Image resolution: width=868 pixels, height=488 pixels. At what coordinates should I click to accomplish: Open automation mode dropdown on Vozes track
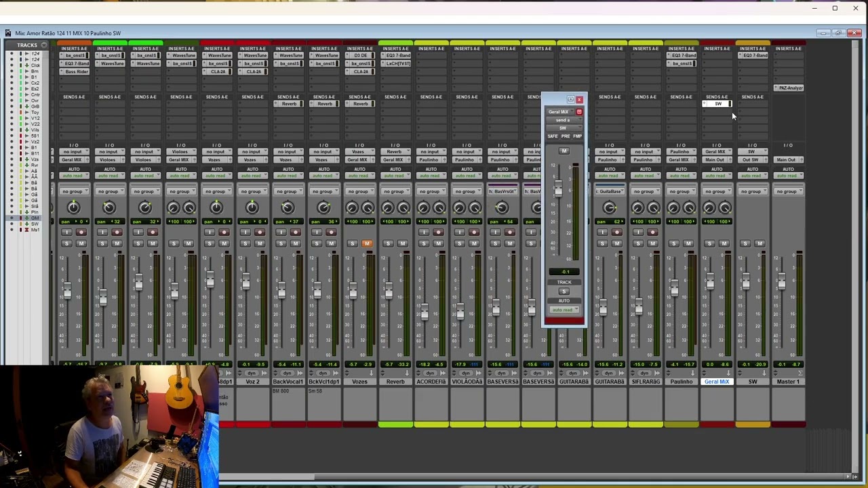[x=359, y=176]
